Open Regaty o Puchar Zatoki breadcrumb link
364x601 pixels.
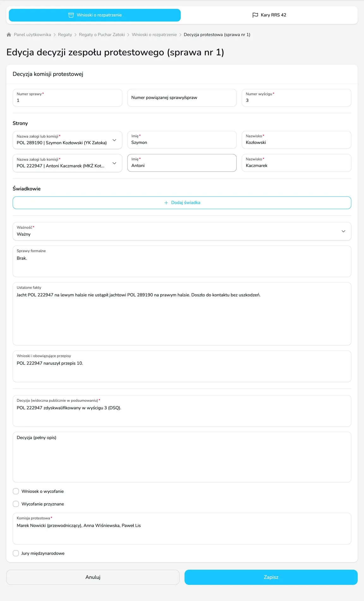click(102, 35)
